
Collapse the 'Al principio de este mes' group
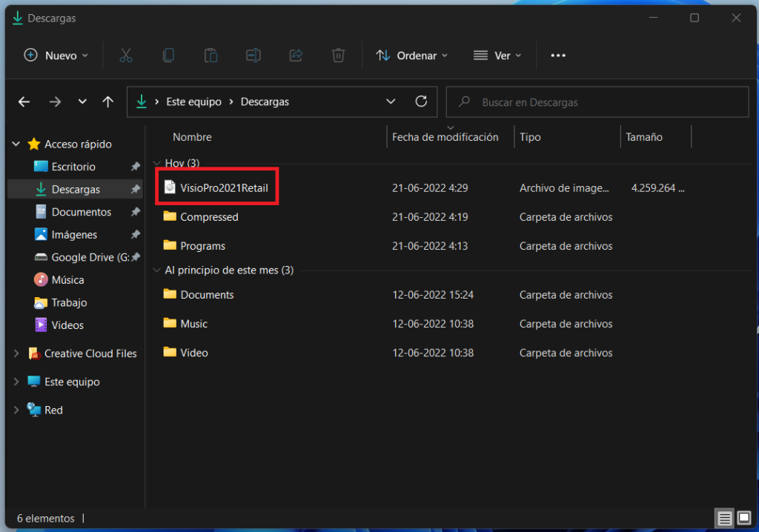(156, 270)
